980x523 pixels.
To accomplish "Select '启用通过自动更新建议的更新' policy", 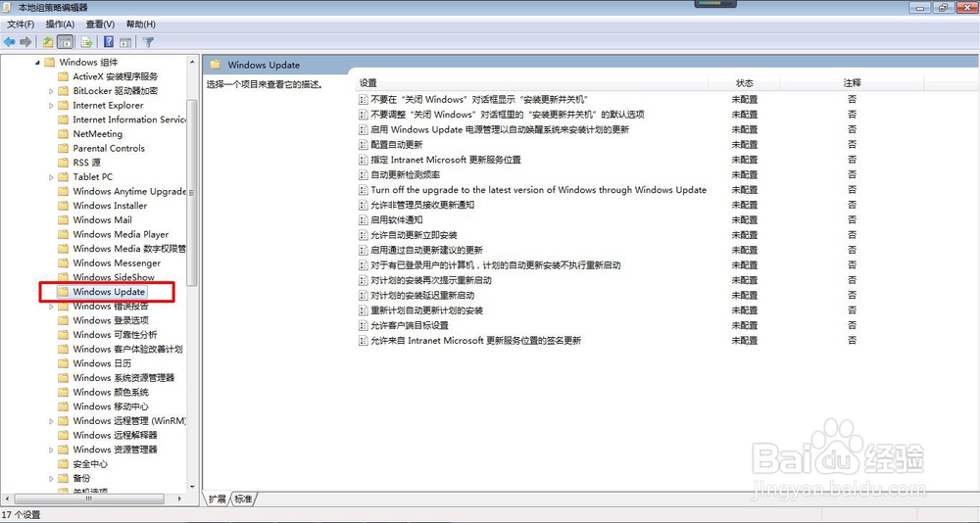I will pos(427,250).
